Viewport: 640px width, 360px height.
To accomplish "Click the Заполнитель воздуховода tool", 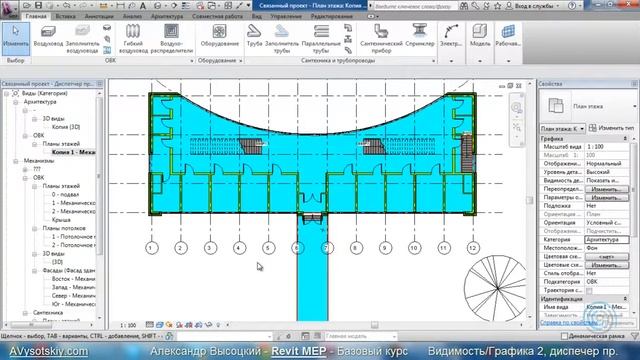I will point(82,39).
